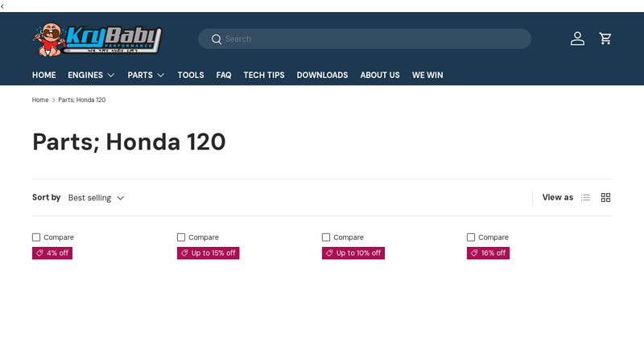Image resolution: width=644 pixels, height=362 pixels.
Task: Check Compare on the 4% off product
Action: (36, 237)
